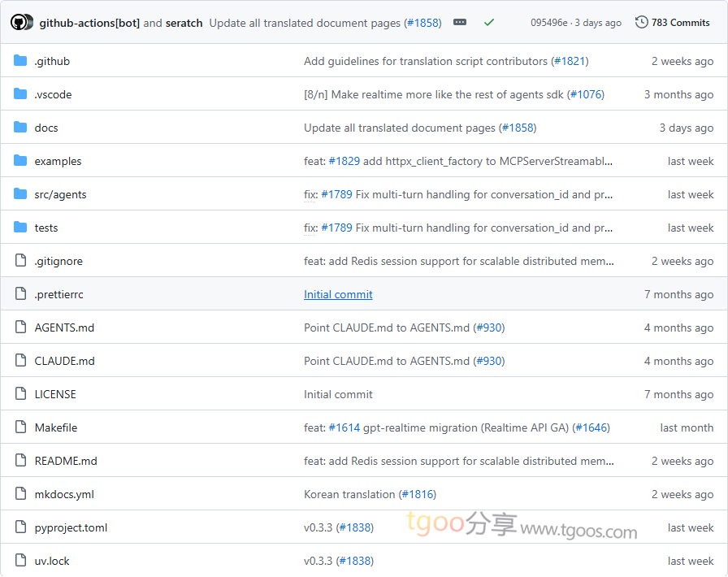Expand the commit message ellipsis button
728x577 pixels.
[460, 23]
